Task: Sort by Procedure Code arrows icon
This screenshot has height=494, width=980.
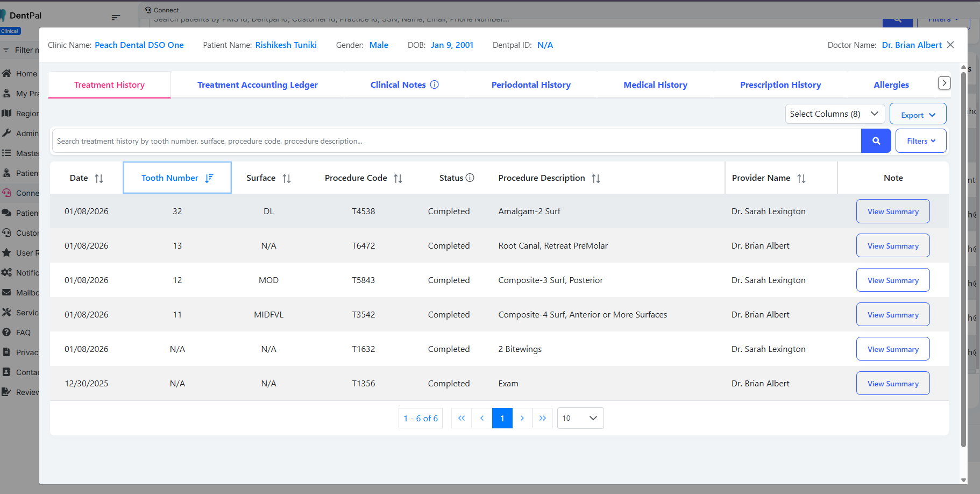Action: point(398,179)
